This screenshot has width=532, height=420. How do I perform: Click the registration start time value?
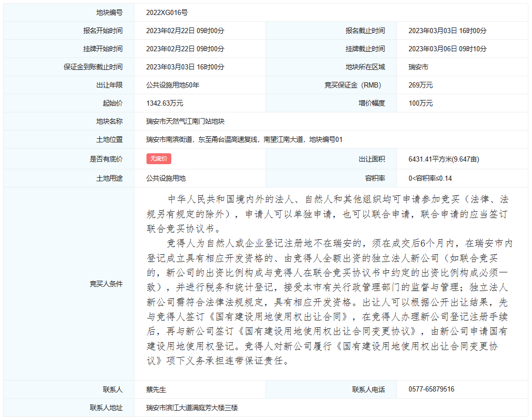[x=185, y=31]
